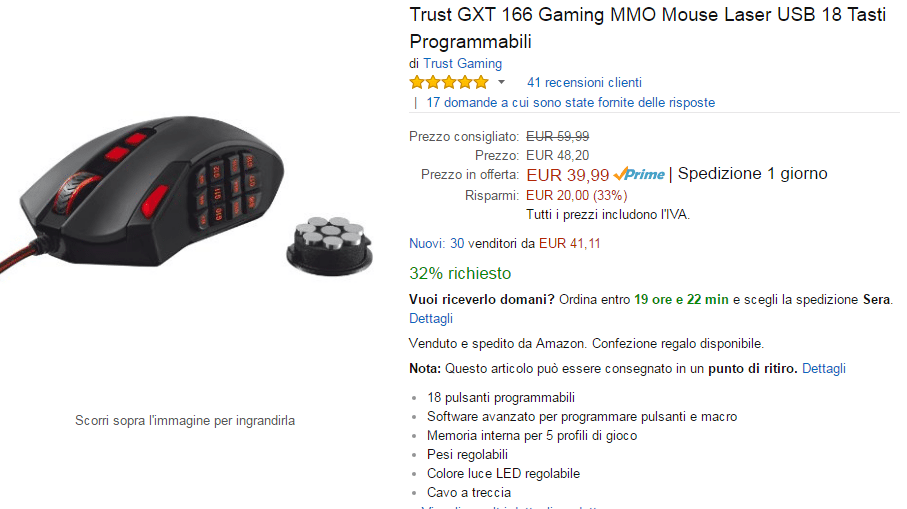Click the Prime logo badge

[639, 174]
